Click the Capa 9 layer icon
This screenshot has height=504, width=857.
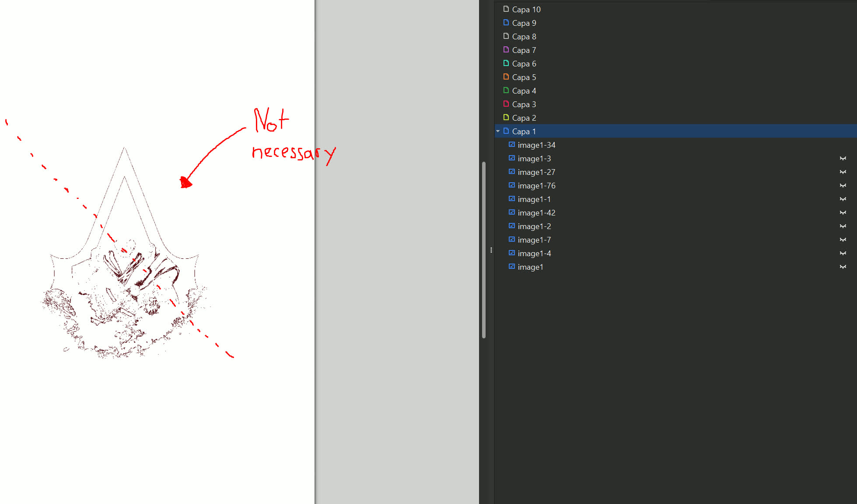click(506, 22)
